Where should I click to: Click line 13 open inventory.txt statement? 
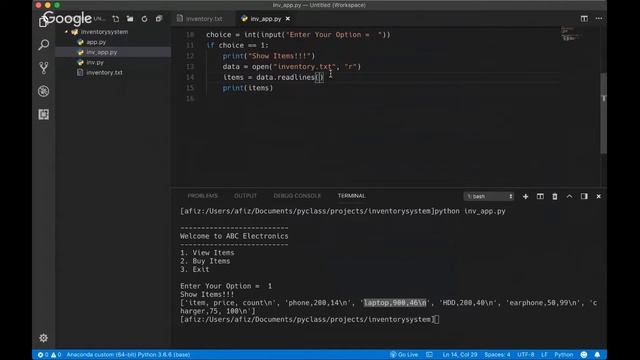pos(291,67)
